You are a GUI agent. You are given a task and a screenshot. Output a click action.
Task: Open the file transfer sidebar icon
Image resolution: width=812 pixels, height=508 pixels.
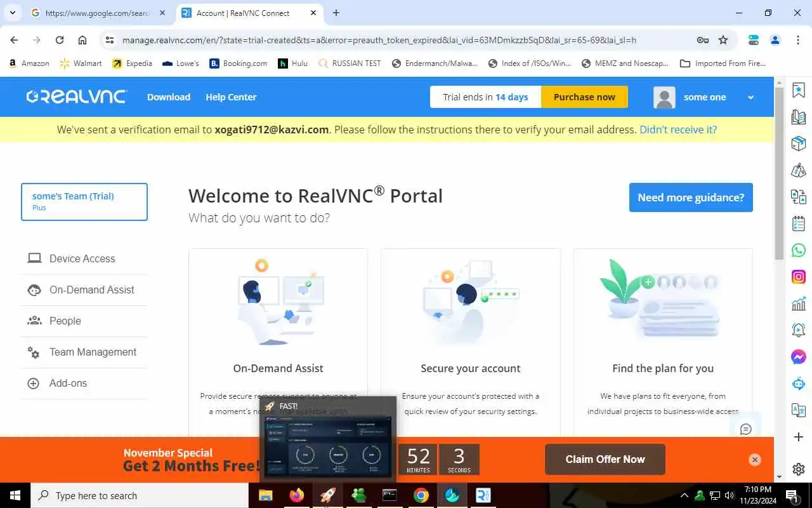(x=799, y=197)
